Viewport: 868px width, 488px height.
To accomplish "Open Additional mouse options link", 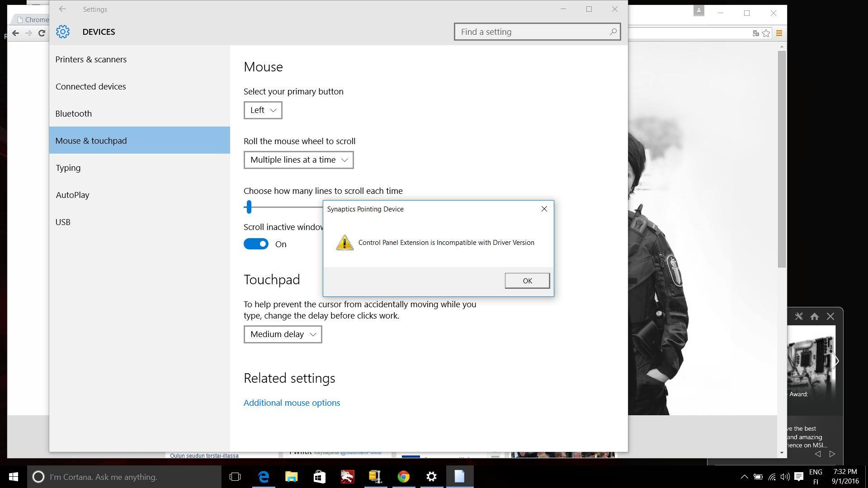I will [292, 403].
